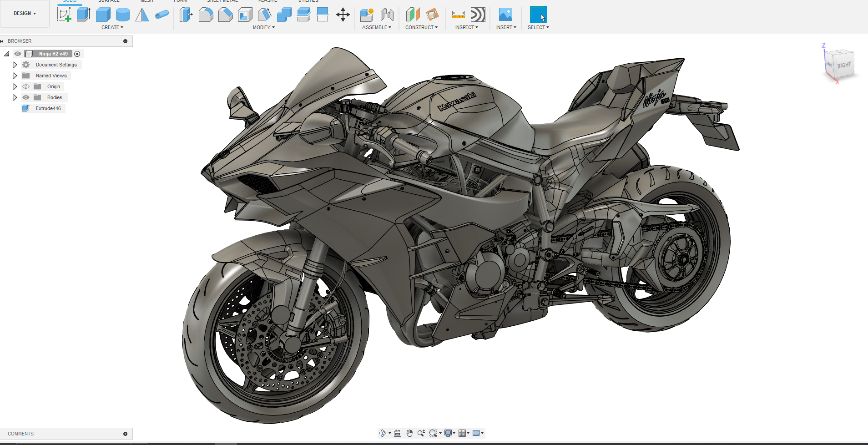
Task: Click the Joint tool icon
Action: pos(387,15)
